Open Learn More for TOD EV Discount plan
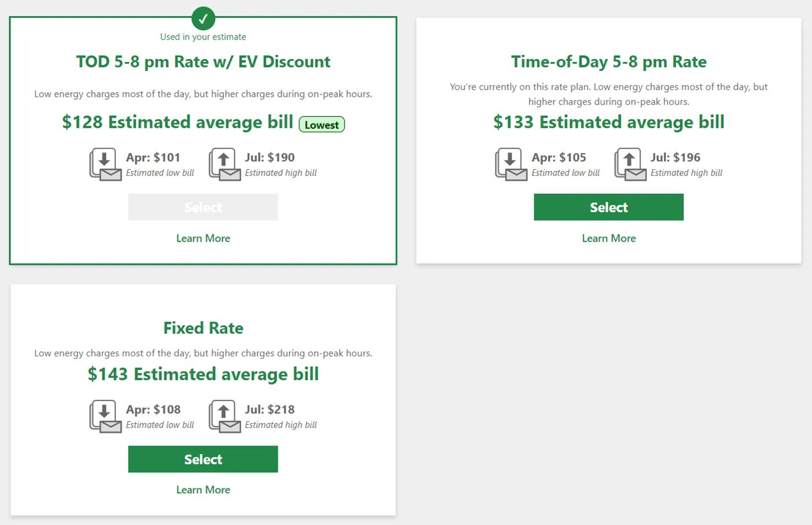The image size is (812, 525). (x=203, y=238)
